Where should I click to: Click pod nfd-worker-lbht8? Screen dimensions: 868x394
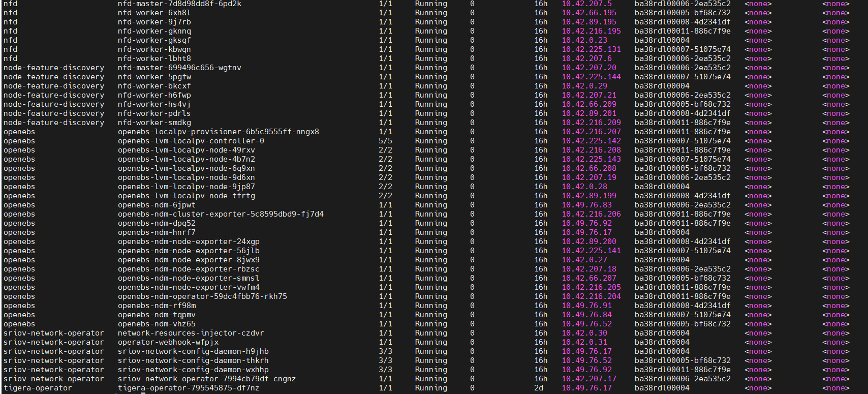pos(154,58)
